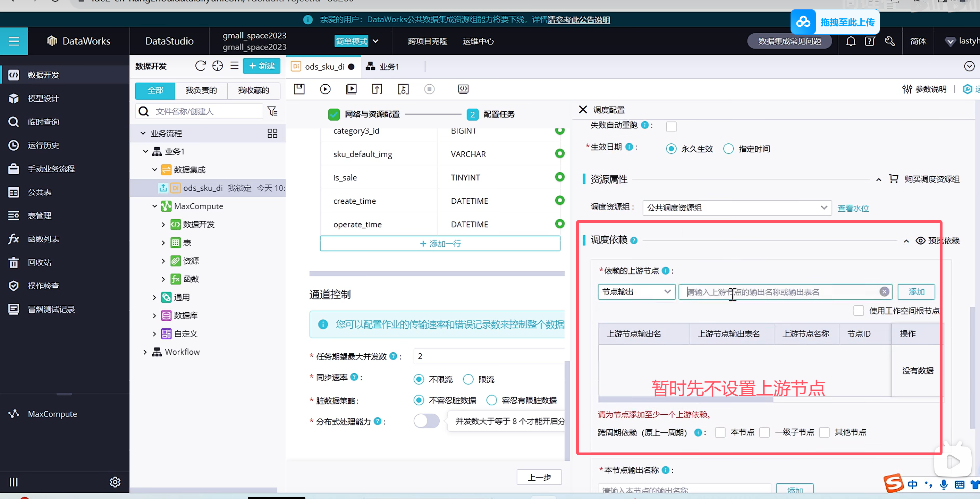Open settings gear at sidebar bottom
The height and width of the screenshot is (499, 980).
click(x=115, y=482)
